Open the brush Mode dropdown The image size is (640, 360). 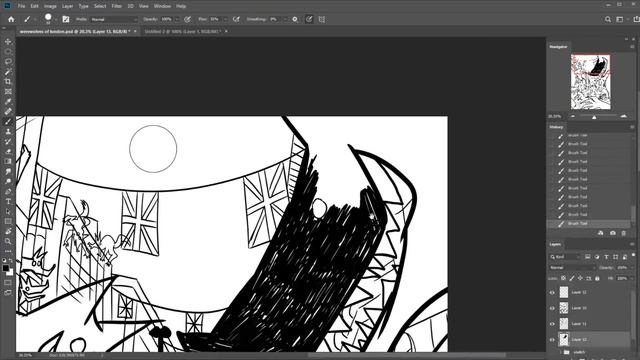point(114,19)
